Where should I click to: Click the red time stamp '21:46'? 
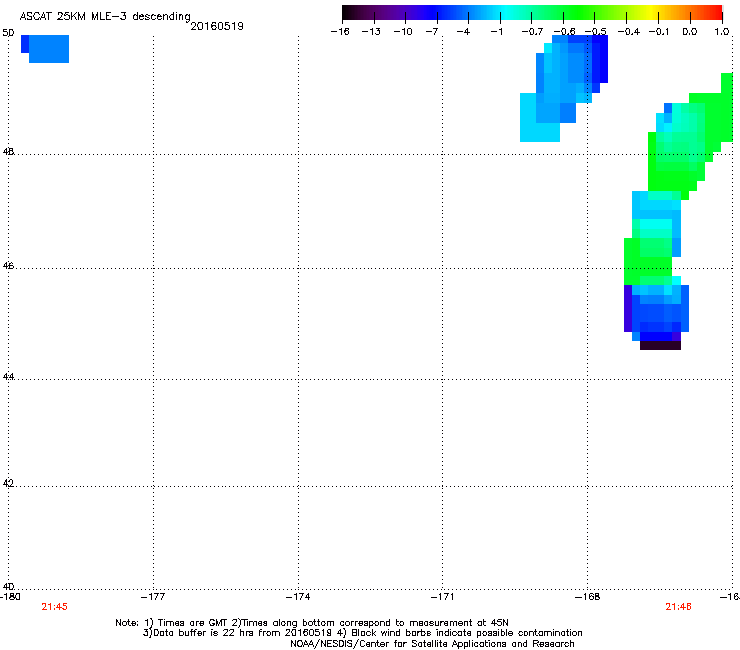point(678,607)
